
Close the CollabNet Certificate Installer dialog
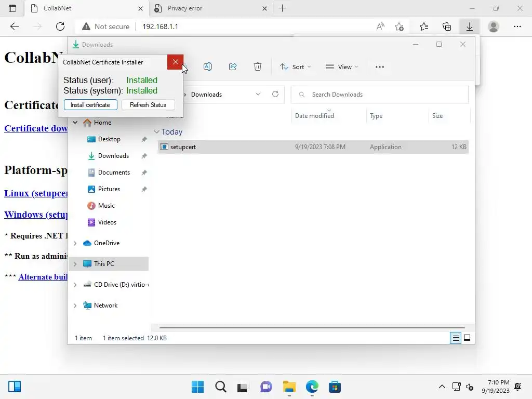click(176, 62)
